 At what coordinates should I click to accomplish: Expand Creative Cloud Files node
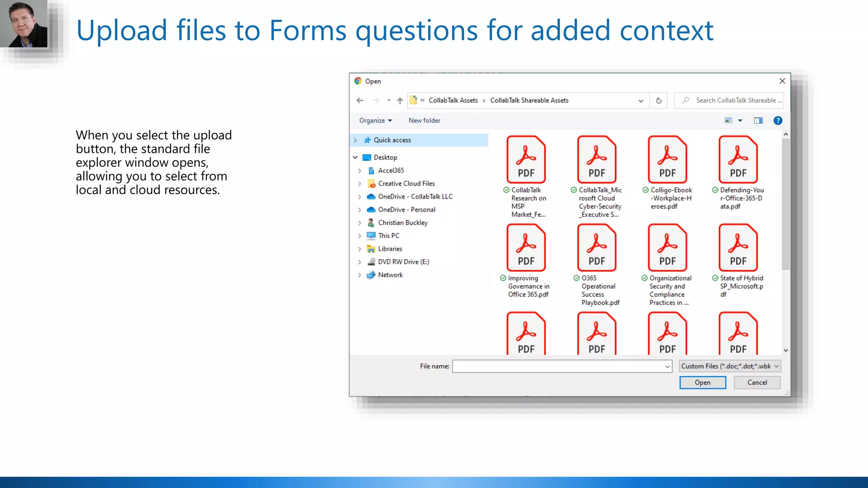pyautogui.click(x=359, y=184)
